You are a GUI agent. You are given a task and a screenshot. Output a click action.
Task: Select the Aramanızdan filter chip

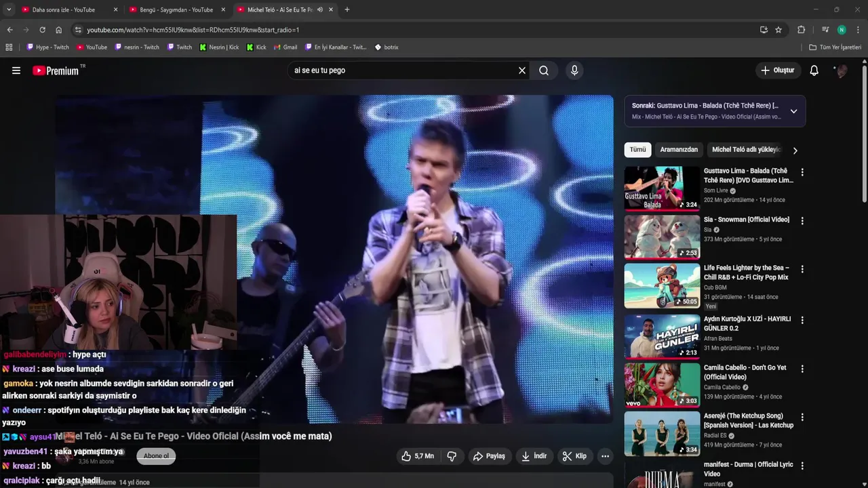tap(679, 150)
